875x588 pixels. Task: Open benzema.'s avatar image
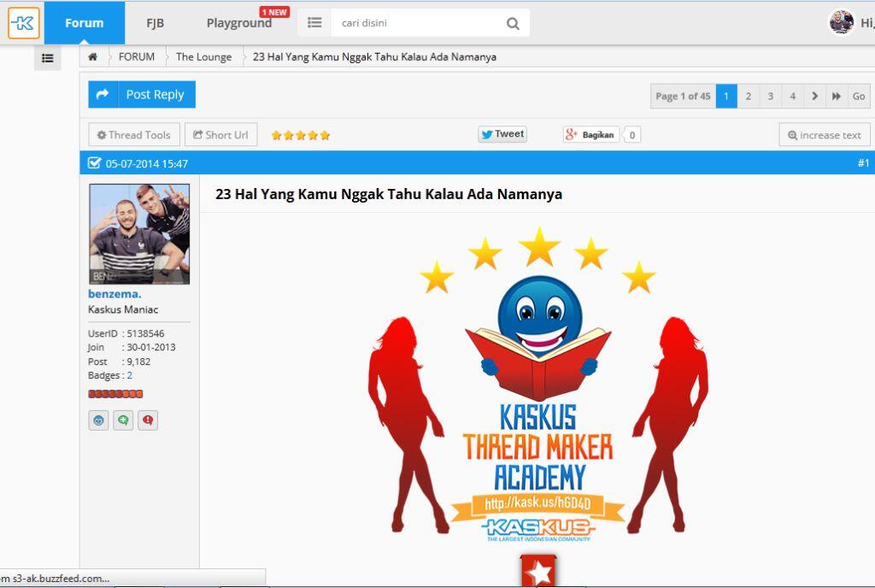tap(139, 234)
